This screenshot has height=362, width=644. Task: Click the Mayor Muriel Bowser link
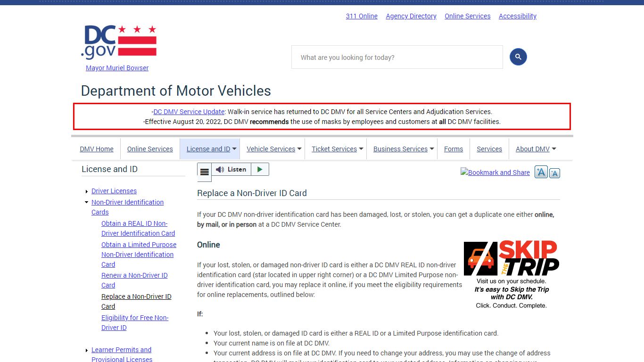(117, 68)
